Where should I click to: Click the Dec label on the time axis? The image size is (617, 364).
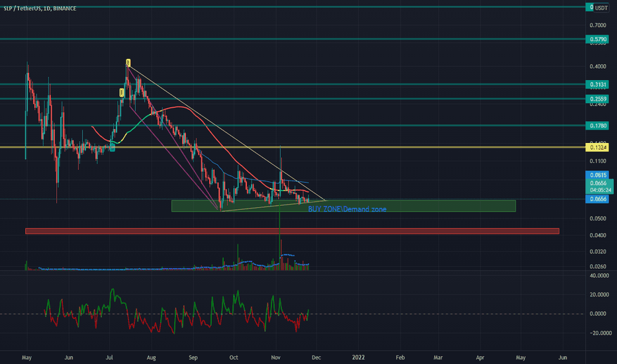[x=316, y=357]
